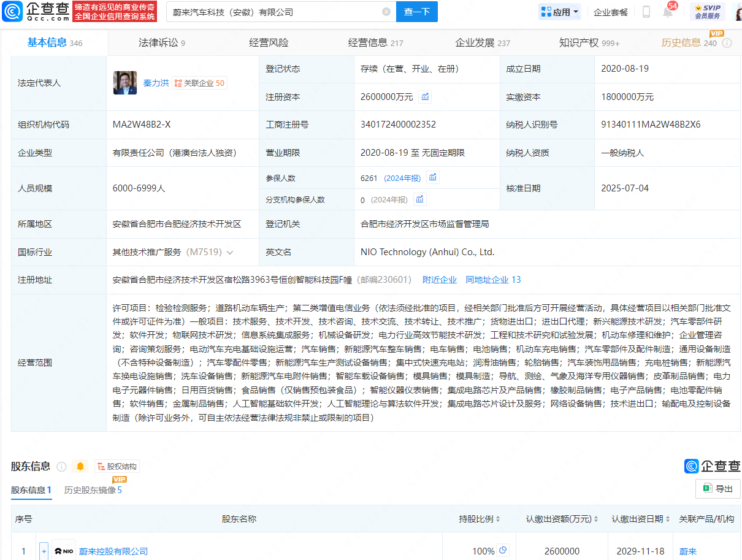742x560 pixels.
Task: Select staff size 6000-6999人
Action: pos(139,188)
